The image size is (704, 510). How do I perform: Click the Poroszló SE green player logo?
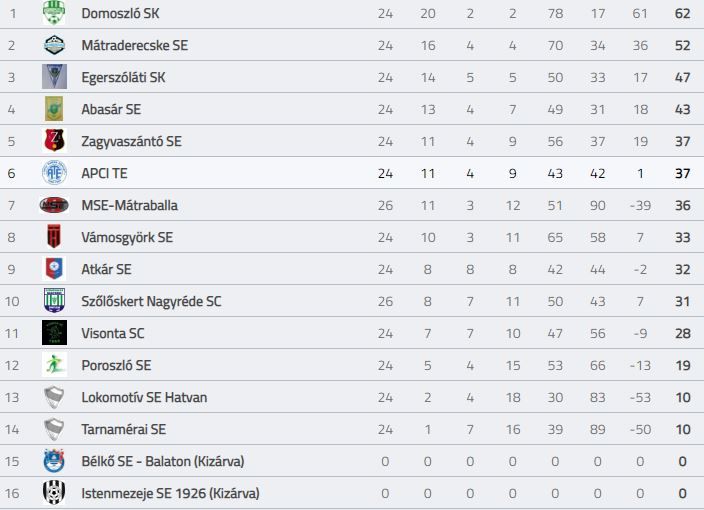point(54,365)
